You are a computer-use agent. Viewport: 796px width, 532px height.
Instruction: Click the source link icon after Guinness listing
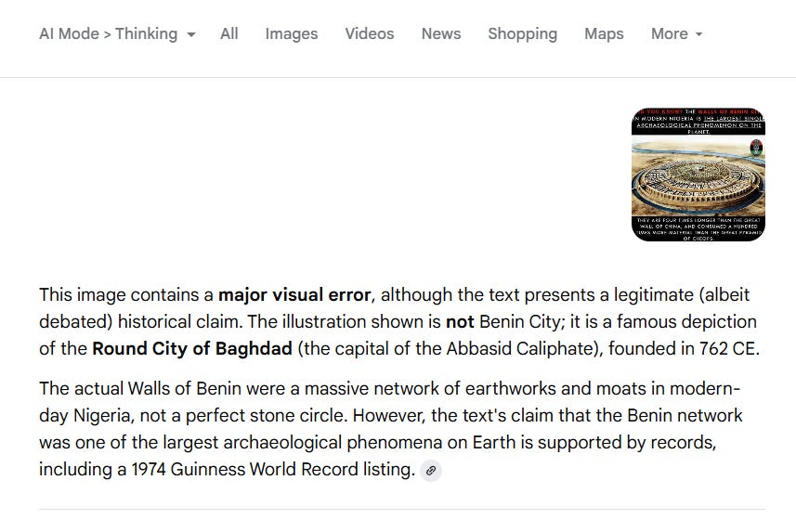tap(430, 471)
